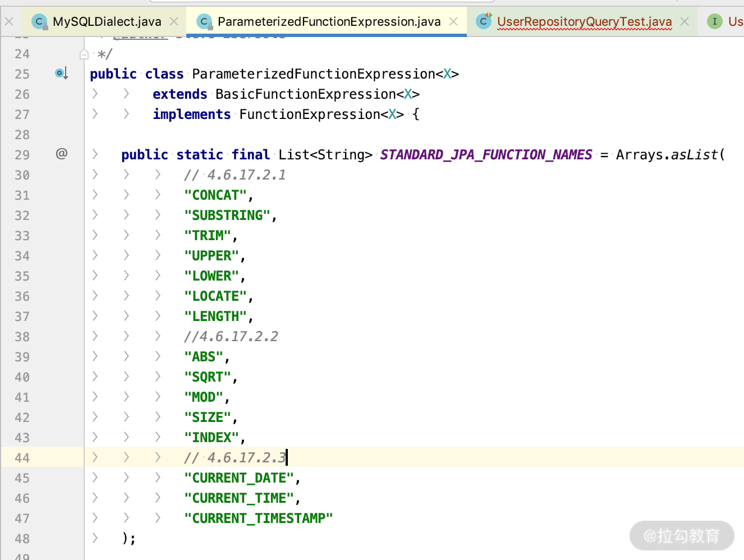Image resolution: width=744 pixels, height=560 pixels.
Task: Click line number 31 in the gutter
Action: pyautogui.click(x=22, y=195)
